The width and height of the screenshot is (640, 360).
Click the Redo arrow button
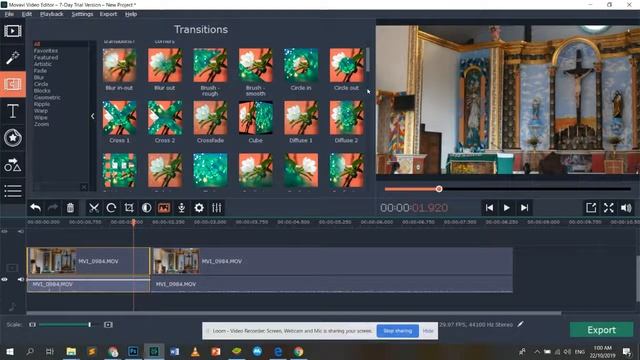pos(53,208)
